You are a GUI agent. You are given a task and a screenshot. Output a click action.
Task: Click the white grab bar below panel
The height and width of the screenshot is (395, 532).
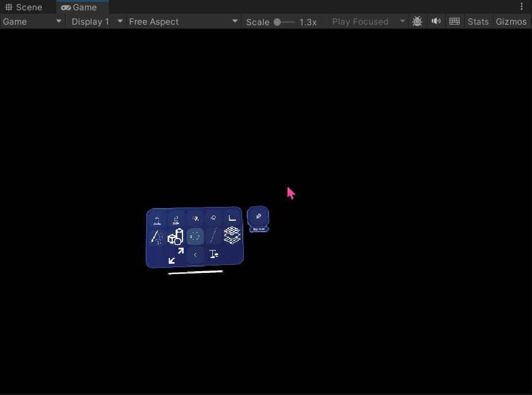point(196,272)
